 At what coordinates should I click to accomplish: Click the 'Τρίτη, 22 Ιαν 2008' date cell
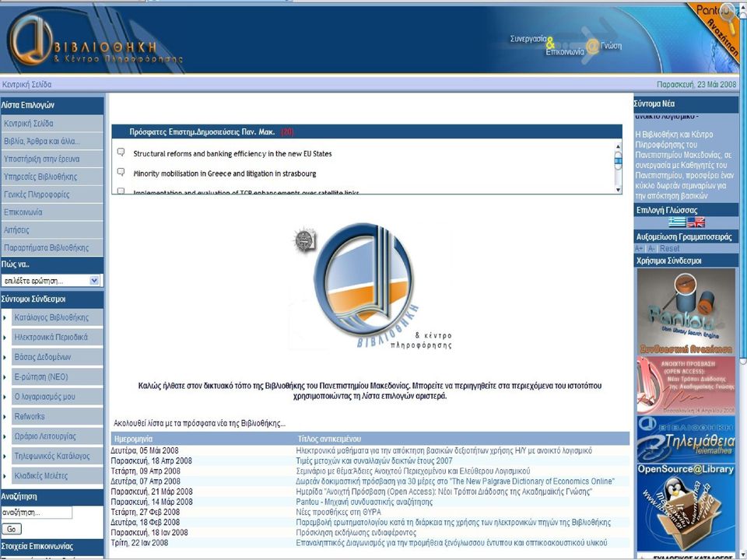(139, 543)
